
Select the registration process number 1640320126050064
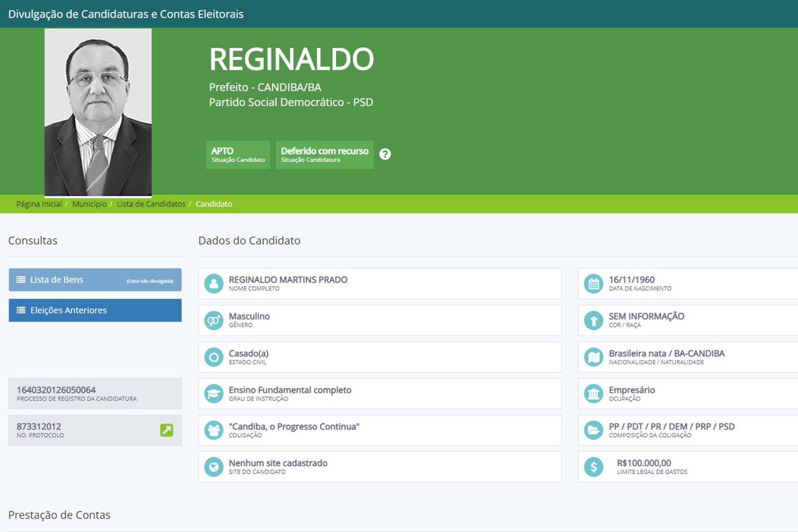pos(56,390)
